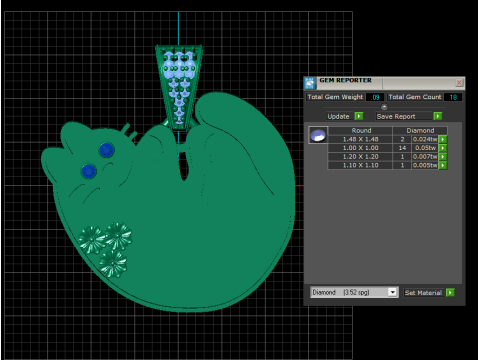480x360 pixels.
Task: Click the 0.05tw weight cell
Action: (x=425, y=148)
